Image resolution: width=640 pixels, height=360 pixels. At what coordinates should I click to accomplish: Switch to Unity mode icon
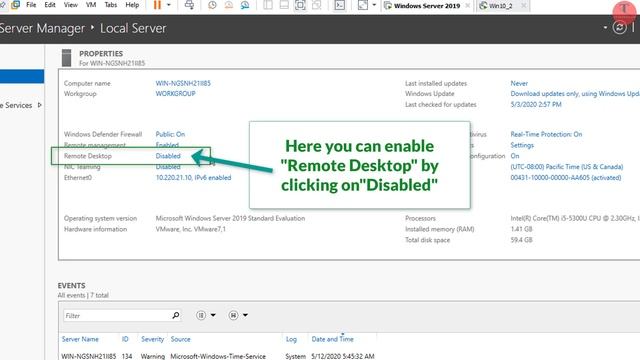[x=317, y=5]
